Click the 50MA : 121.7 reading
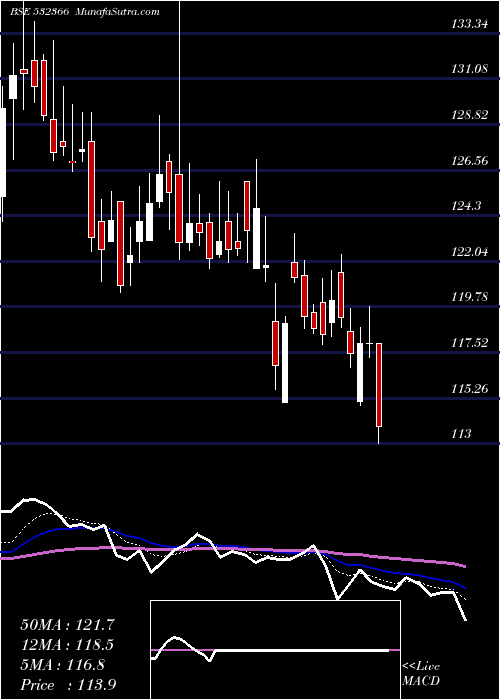500x700 pixels. click(67, 625)
